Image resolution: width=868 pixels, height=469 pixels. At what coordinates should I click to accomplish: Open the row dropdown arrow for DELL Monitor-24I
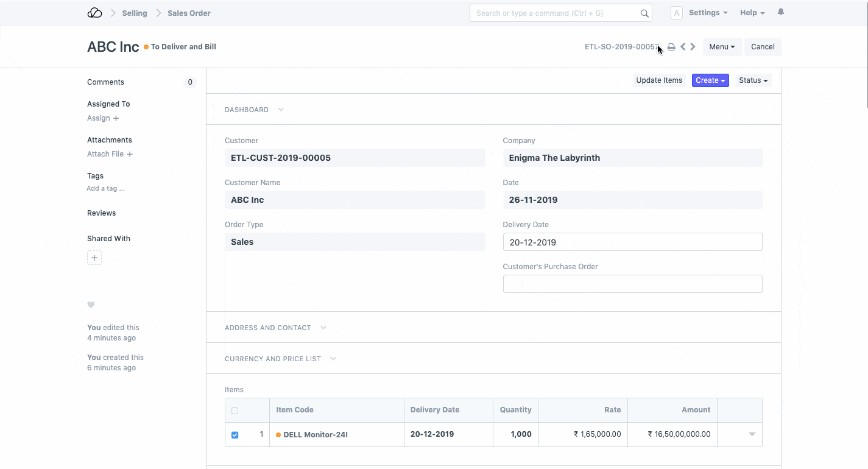tap(752, 434)
